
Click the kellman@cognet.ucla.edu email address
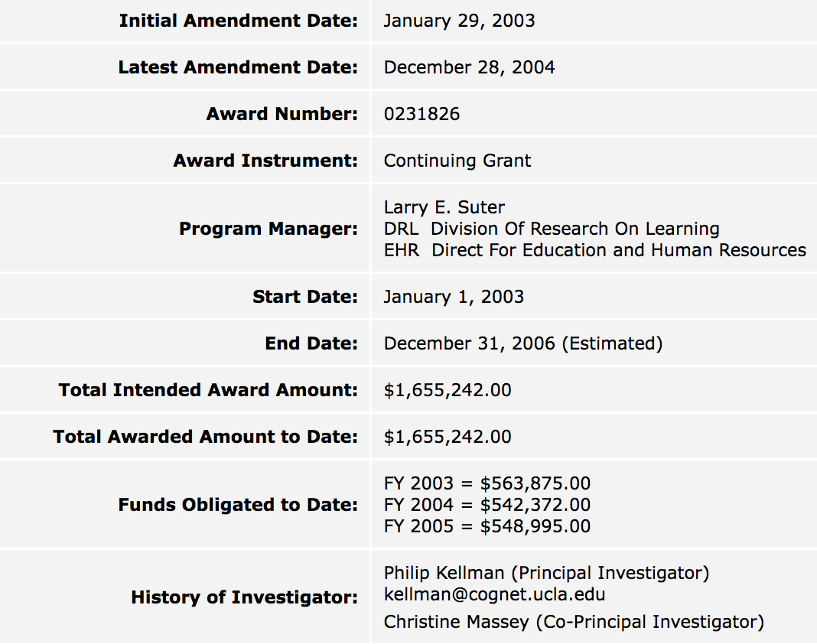495,594
